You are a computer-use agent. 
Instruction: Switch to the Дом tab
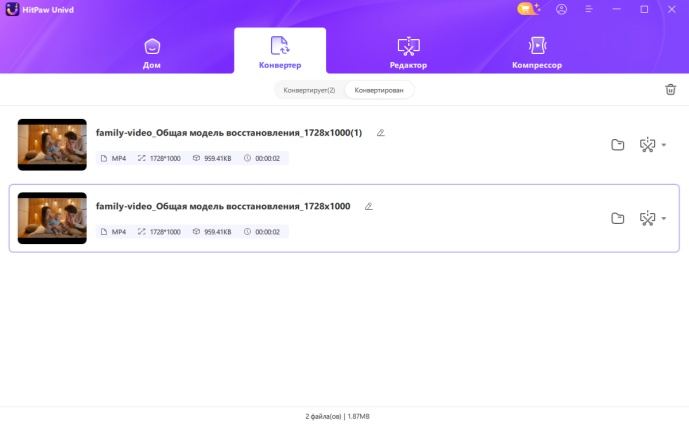point(152,52)
